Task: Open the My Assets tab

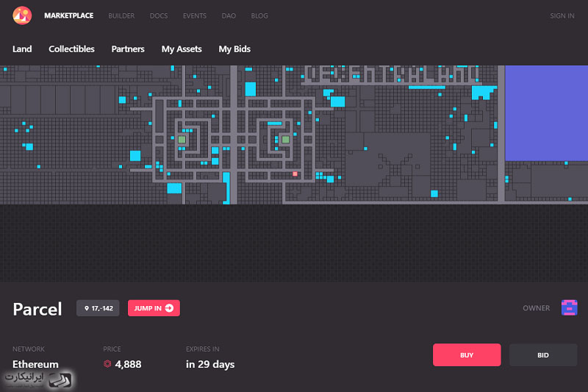Action: pyautogui.click(x=182, y=49)
